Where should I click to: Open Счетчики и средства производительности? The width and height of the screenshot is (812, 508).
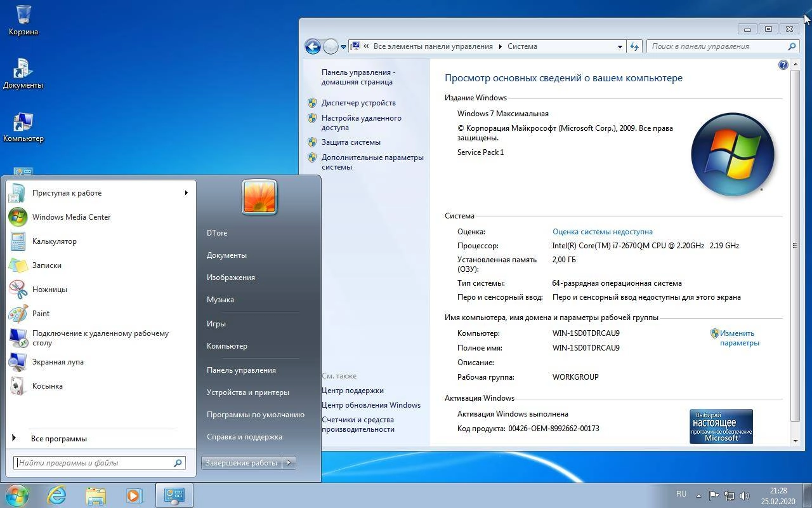(x=358, y=424)
